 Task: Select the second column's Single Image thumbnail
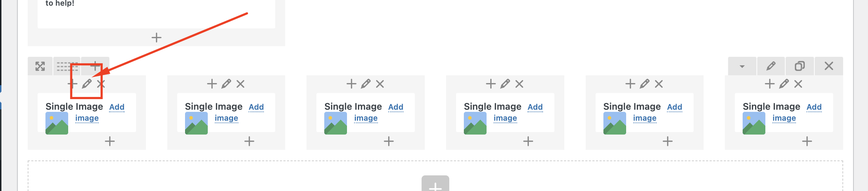[196, 123]
